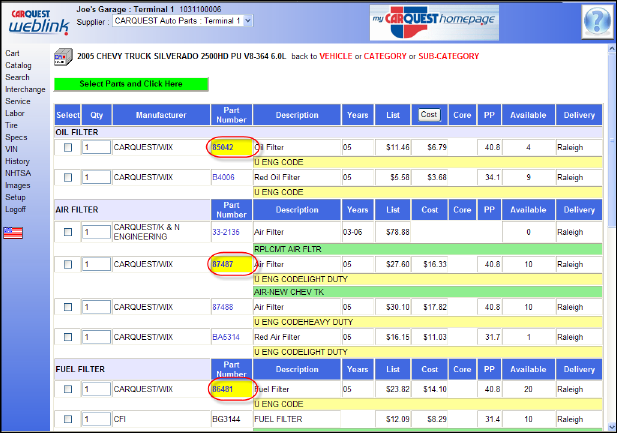Open Search in the sidebar

pyautogui.click(x=17, y=77)
